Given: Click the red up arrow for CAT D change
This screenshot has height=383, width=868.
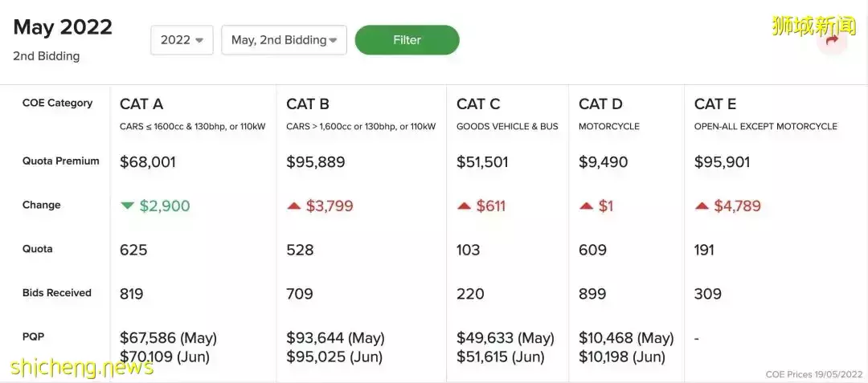Looking at the screenshot, I should click(x=586, y=206).
